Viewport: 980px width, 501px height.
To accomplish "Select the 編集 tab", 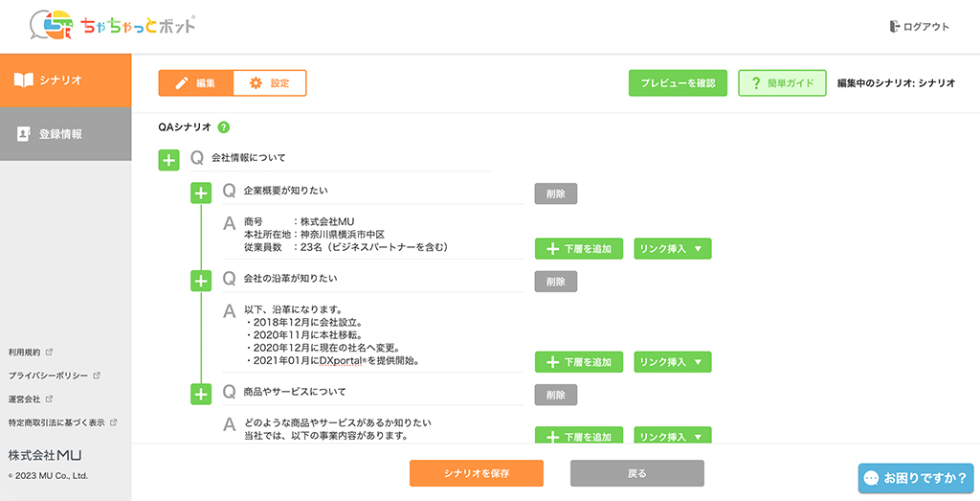I will click(x=196, y=83).
